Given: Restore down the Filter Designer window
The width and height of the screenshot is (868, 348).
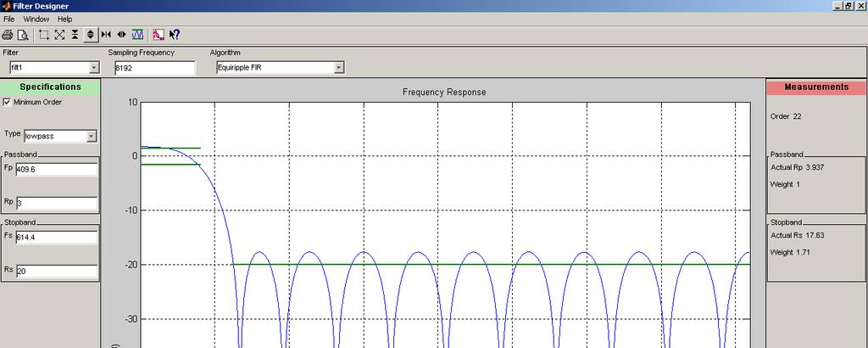Looking at the screenshot, I should [848, 6].
